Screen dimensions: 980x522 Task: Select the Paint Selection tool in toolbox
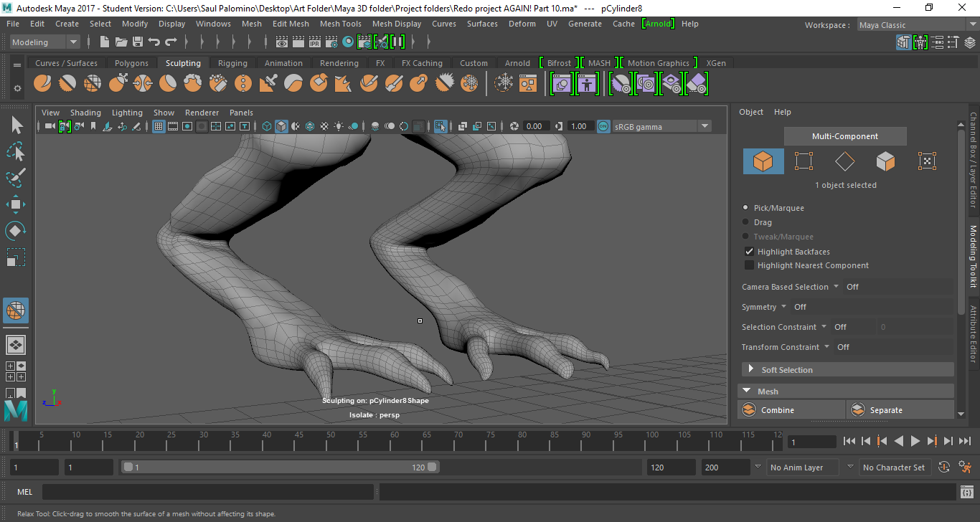tap(16, 177)
